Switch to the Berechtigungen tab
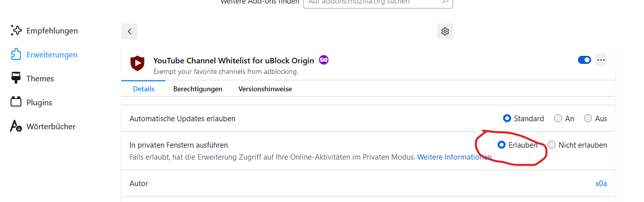The height and width of the screenshot is (202, 644). click(197, 89)
